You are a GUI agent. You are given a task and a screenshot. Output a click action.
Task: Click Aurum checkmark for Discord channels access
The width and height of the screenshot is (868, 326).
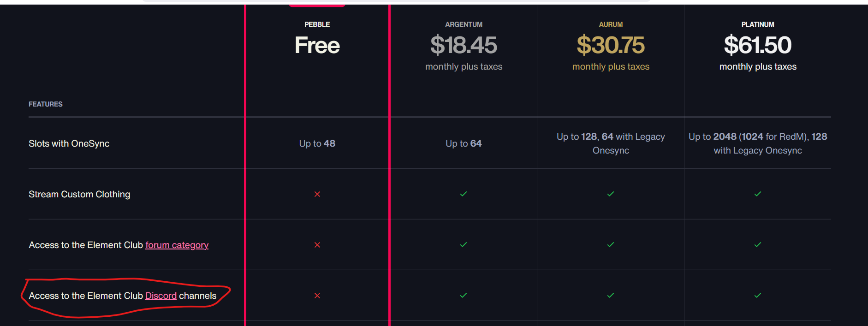pos(611,296)
